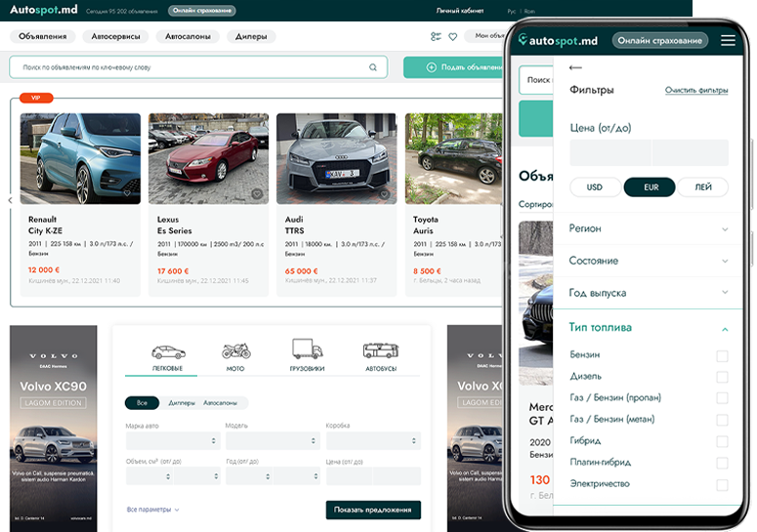Check the Дизель fuel checkbox
Image resolution: width=757 pixels, height=532 pixels.
click(x=722, y=377)
